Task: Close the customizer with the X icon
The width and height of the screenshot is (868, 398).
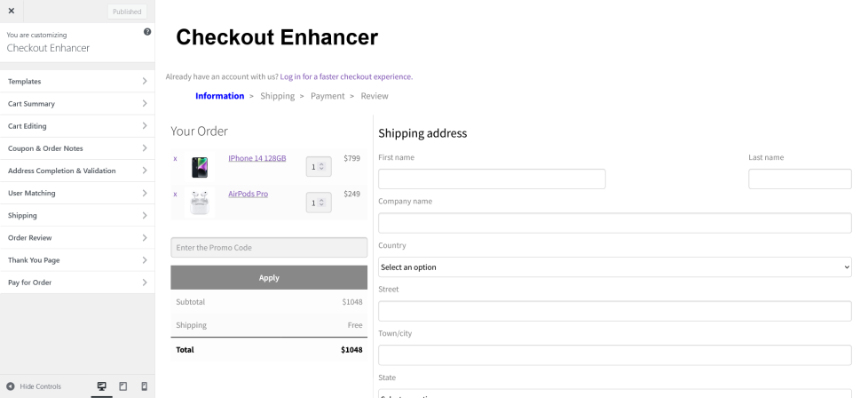Action: (x=11, y=11)
